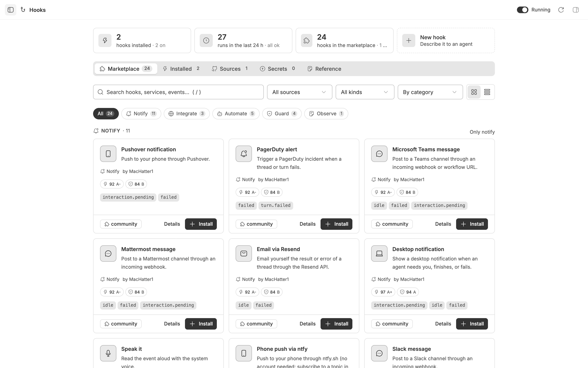Switch to list view layout
The image size is (588, 368).
(487, 92)
